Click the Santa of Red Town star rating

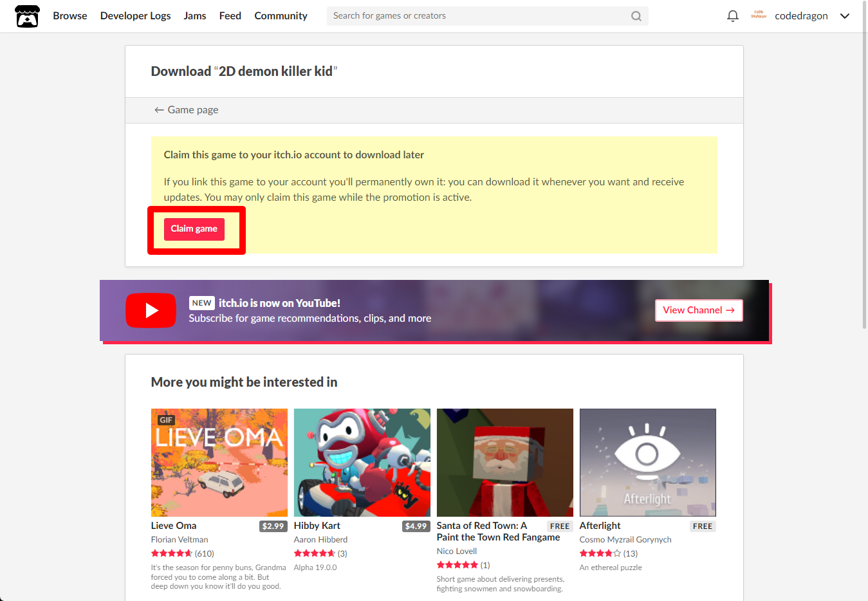(x=457, y=565)
